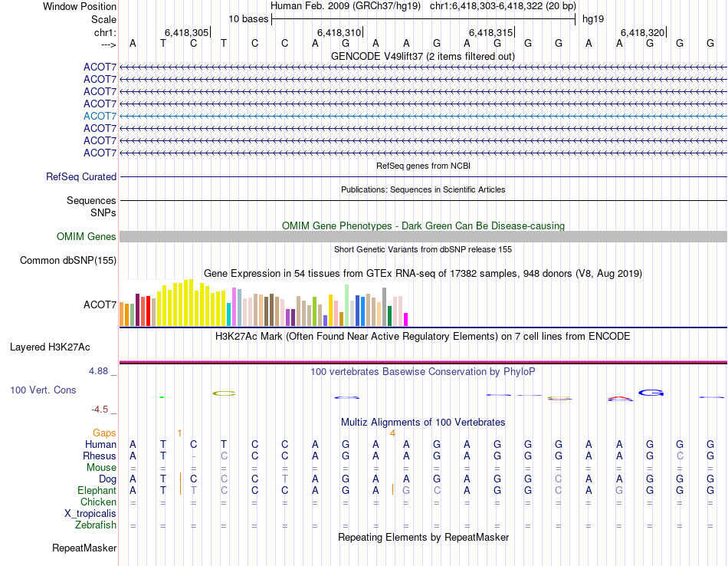This screenshot has width=728, height=566.
Task: Click the large blue G conservation logo
Action: (651, 393)
